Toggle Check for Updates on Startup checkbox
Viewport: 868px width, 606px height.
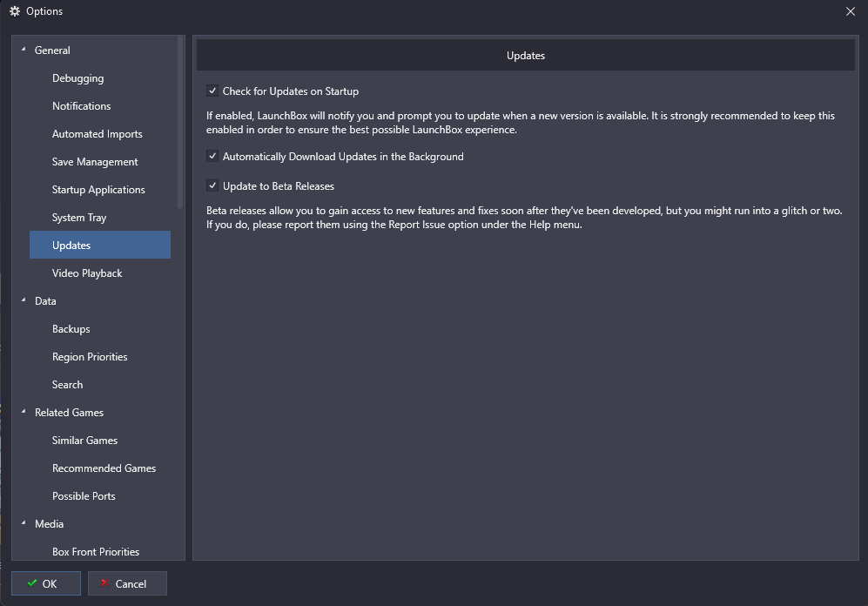tap(212, 91)
